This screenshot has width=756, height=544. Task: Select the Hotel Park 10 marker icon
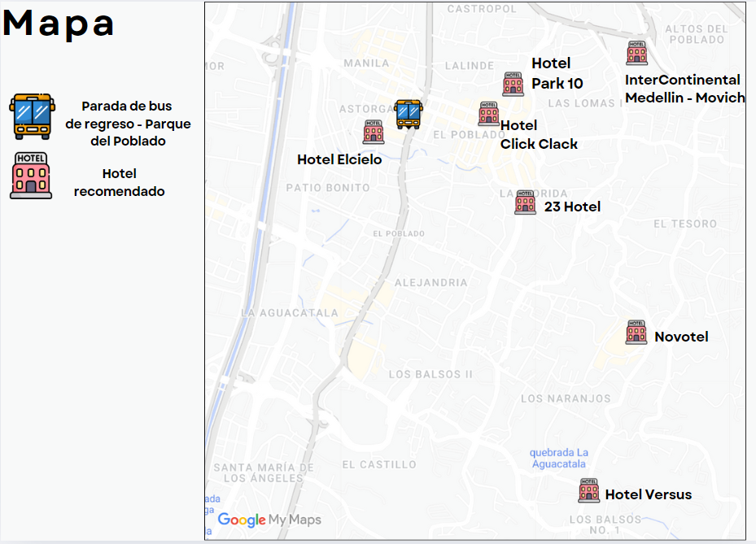pos(513,85)
